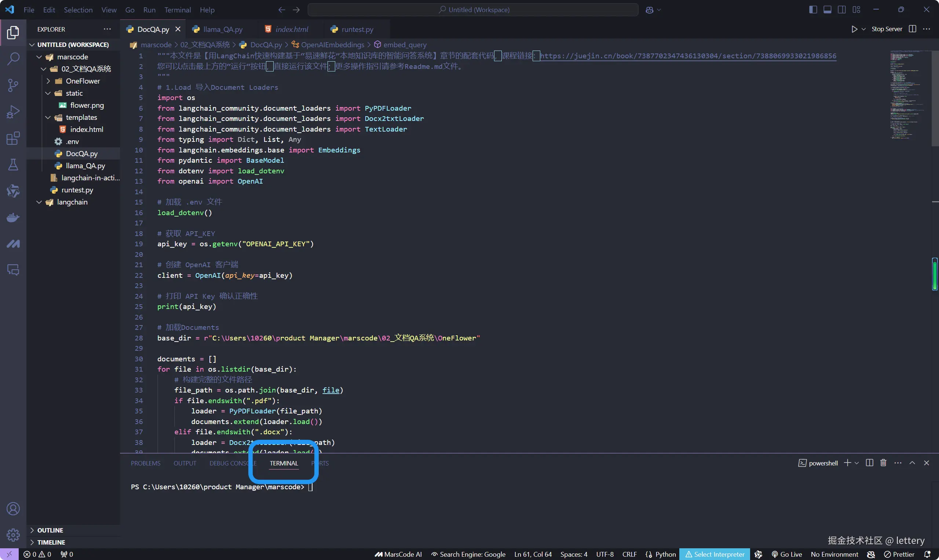Image resolution: width=939 pixels, height=560 pixels.
Task: Open Extensions view in activity bar
Action: click(x=13, y=138)
